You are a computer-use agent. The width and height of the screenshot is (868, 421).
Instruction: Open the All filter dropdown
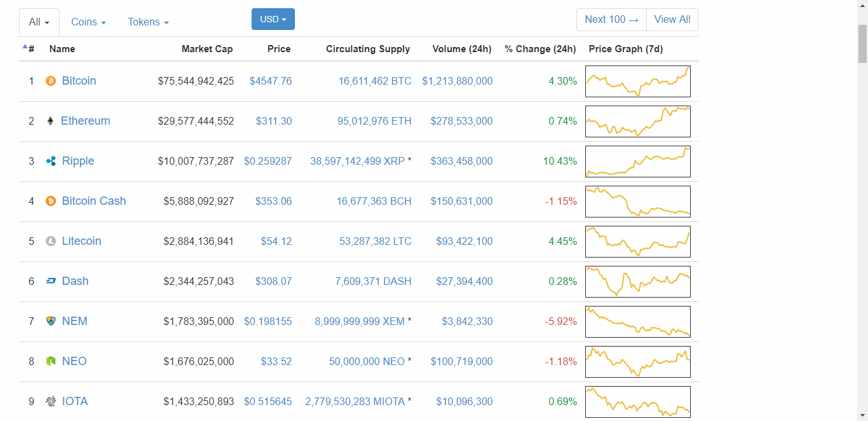coord(39,22)
